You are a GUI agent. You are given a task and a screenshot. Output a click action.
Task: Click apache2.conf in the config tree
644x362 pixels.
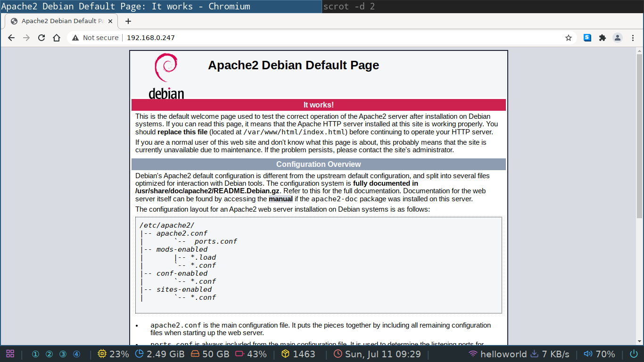(182, 233)
